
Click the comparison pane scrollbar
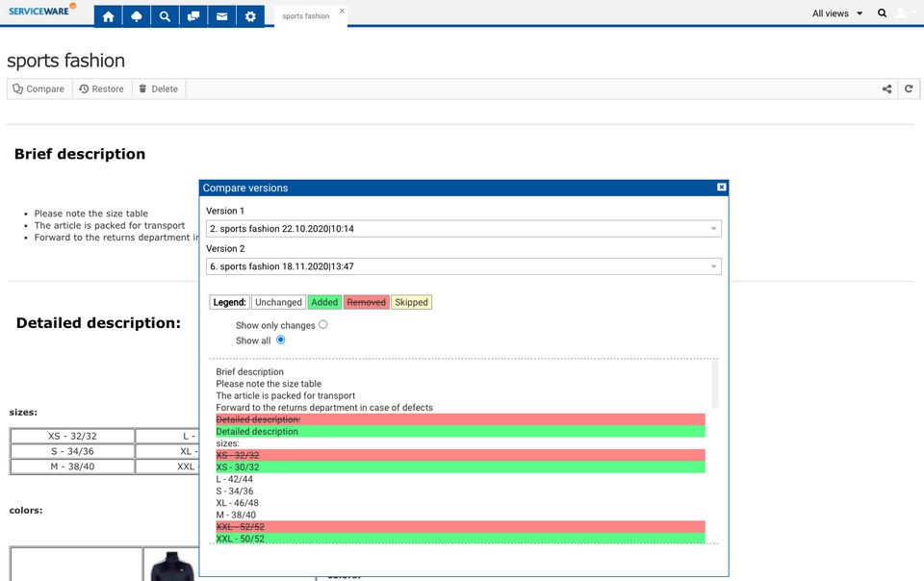(x=715, y=385)
